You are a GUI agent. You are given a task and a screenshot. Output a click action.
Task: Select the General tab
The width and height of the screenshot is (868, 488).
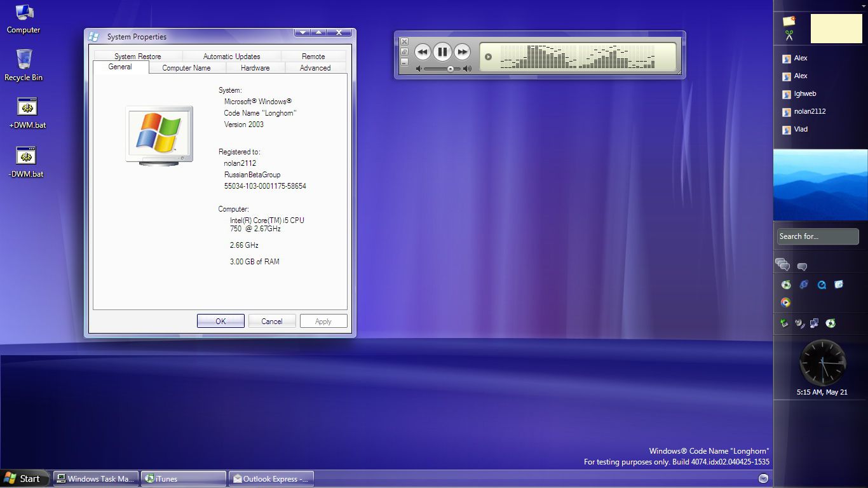[x=120, y=67]
